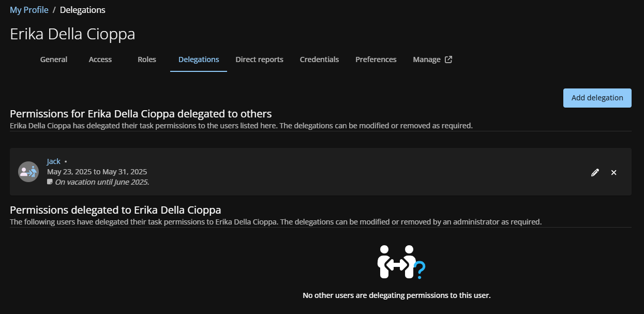The height and width of the screenshot is (314, 644).
Task: Open the Preferences tab
Action: (376, 59)
